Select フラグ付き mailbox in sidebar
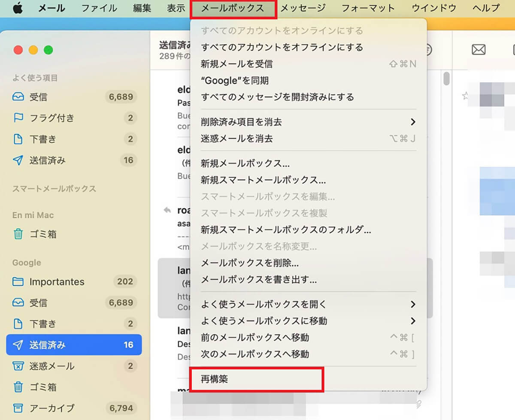This screenshot has height=420, width=515. 74,118
